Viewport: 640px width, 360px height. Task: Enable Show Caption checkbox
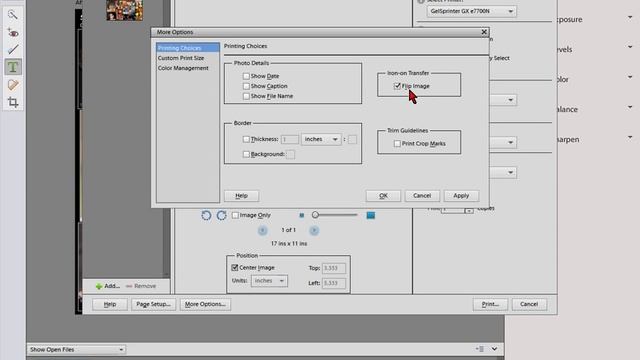pos(246,86)
